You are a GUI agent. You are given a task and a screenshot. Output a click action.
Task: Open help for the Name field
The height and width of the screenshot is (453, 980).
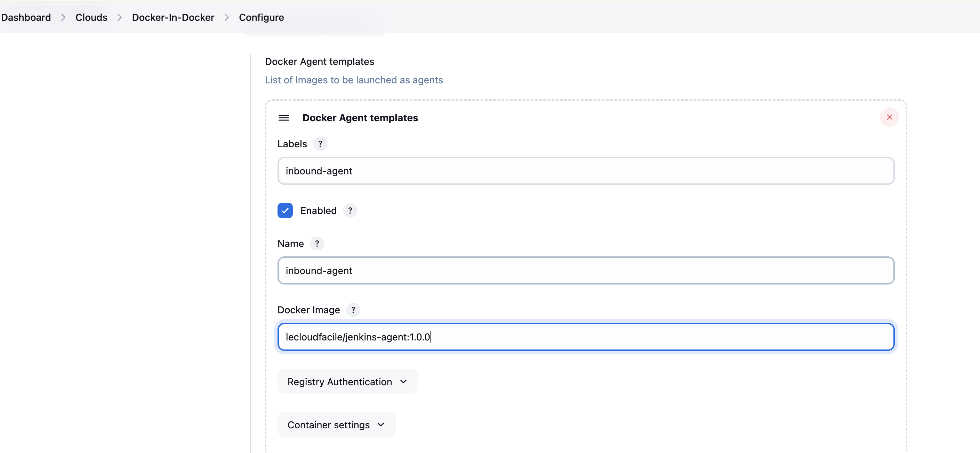[x=316, y=244]
